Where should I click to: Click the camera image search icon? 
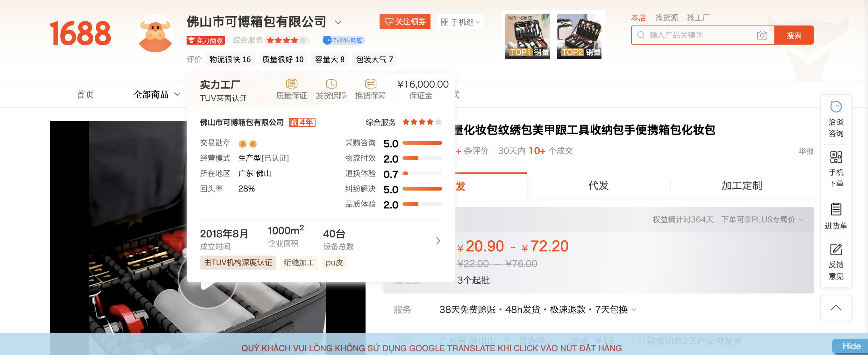762,35
